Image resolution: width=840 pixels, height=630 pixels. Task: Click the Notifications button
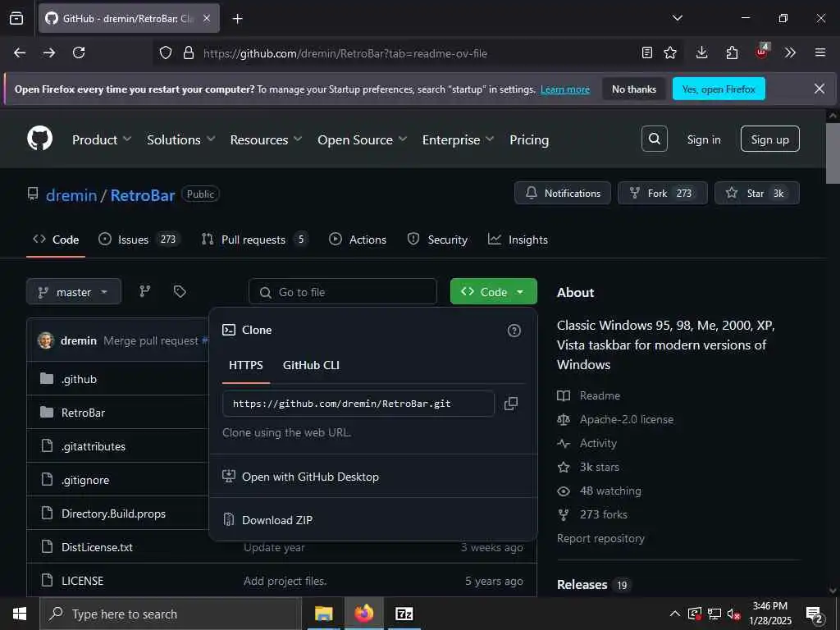coord(563,193)
